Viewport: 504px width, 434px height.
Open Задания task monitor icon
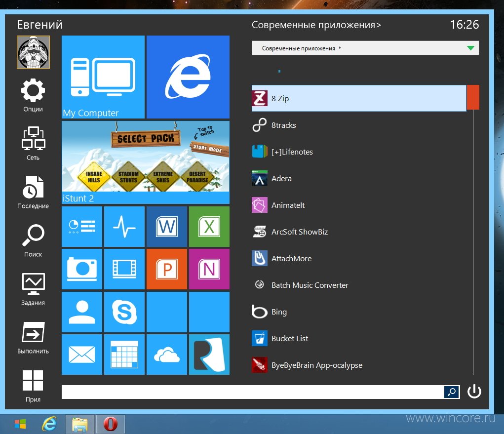[33, 289]
